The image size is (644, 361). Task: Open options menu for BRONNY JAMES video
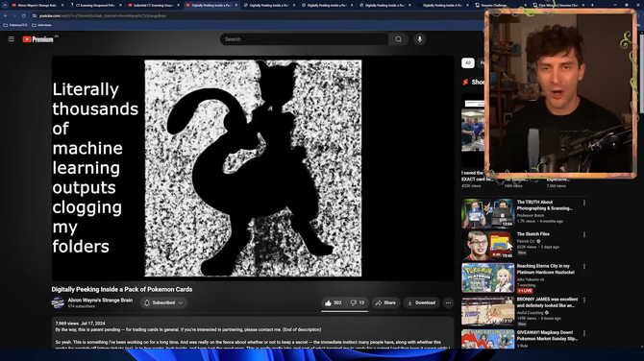tap(584, 301)
